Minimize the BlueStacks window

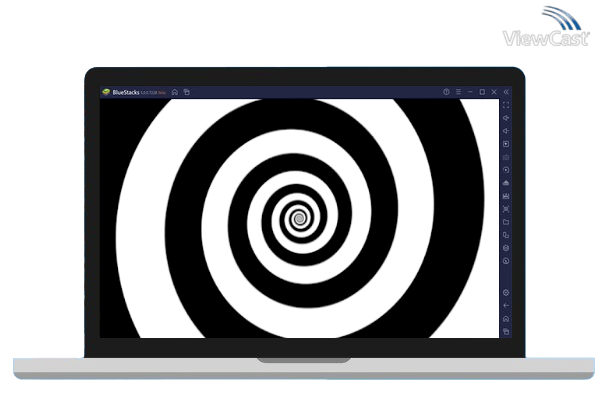point(470,92)
